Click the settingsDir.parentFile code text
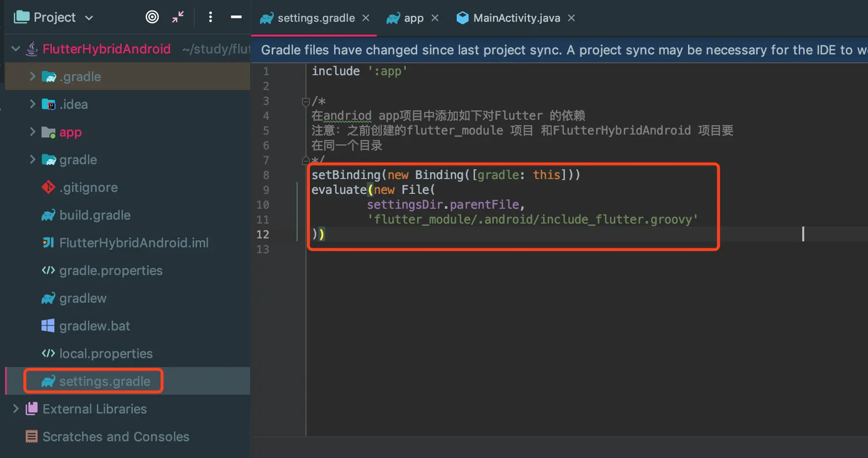 tap(443, 205)
